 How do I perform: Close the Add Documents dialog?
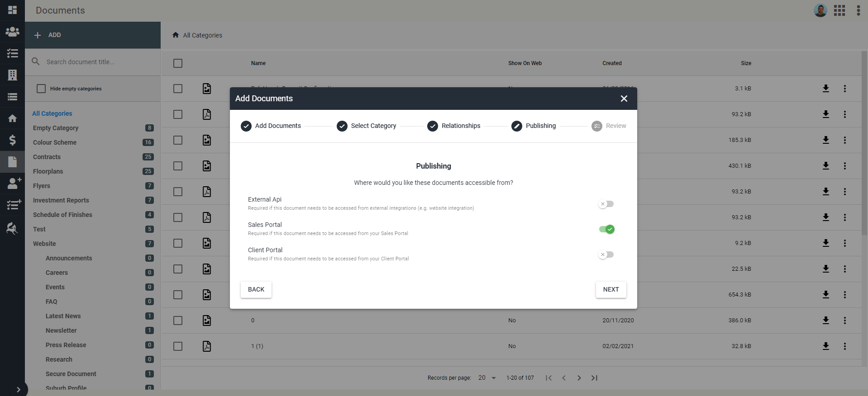click(x=624, y=99)
